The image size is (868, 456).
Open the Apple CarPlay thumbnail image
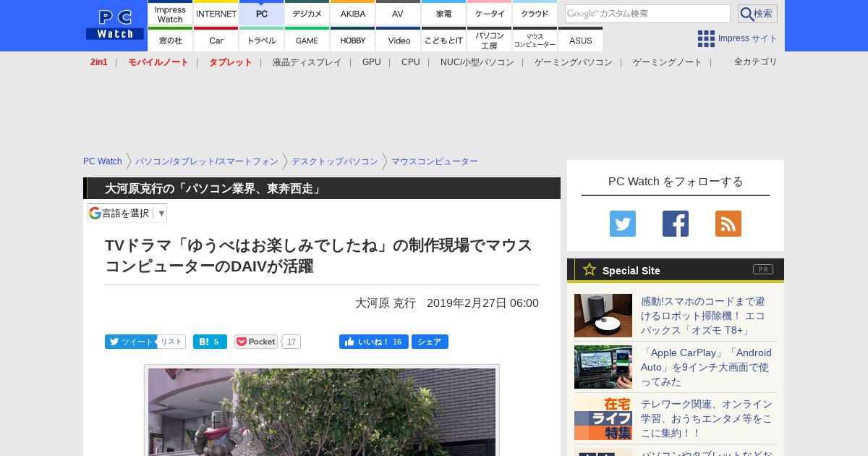(x=603, y=367)
